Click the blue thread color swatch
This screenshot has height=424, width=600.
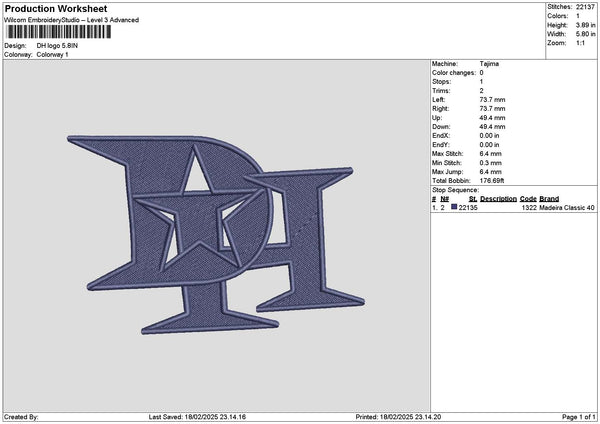click(x=454, y=207)
